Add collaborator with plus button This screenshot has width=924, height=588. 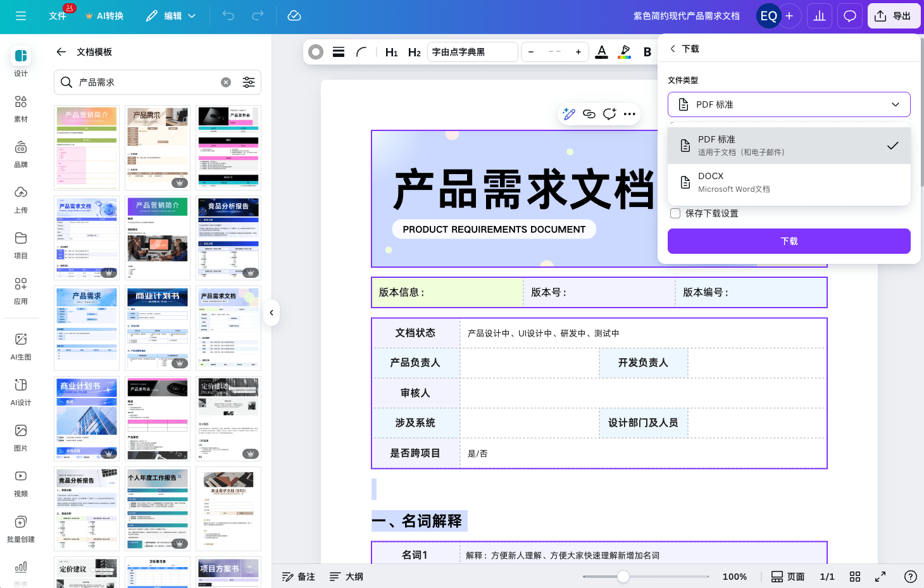[x=789, y=16]
